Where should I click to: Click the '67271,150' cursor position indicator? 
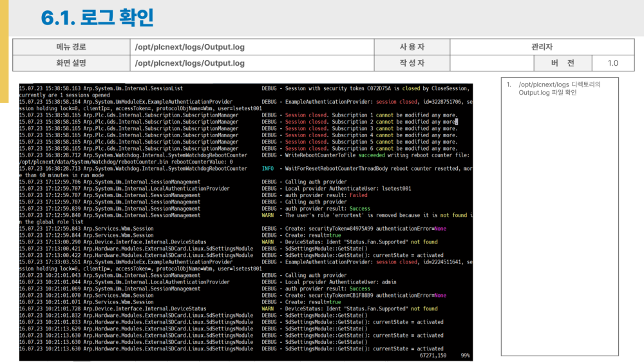(x=433, y=355)
